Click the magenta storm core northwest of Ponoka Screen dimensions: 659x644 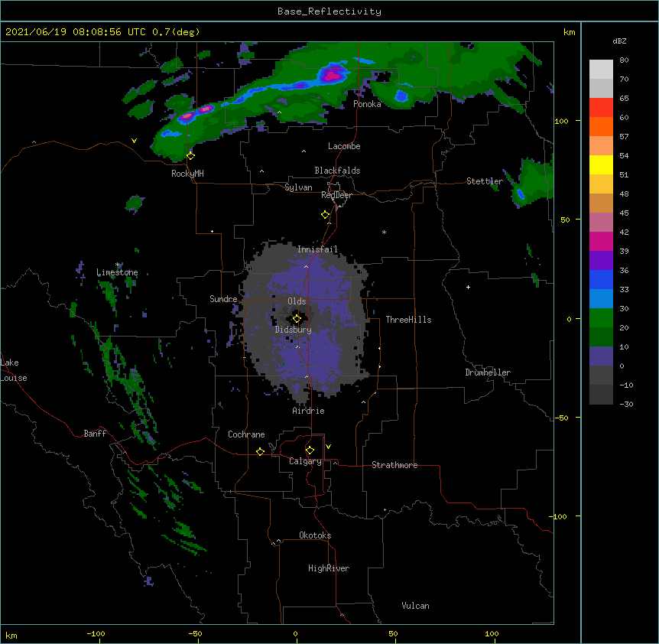pyautogui.click(x=333, y=75)
